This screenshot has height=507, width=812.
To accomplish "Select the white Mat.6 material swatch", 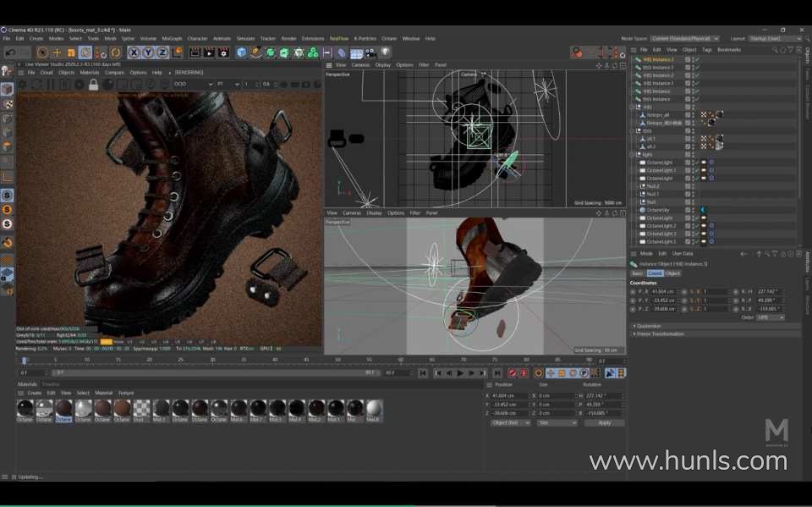I will pyautogui.click(x=374, y=409).
